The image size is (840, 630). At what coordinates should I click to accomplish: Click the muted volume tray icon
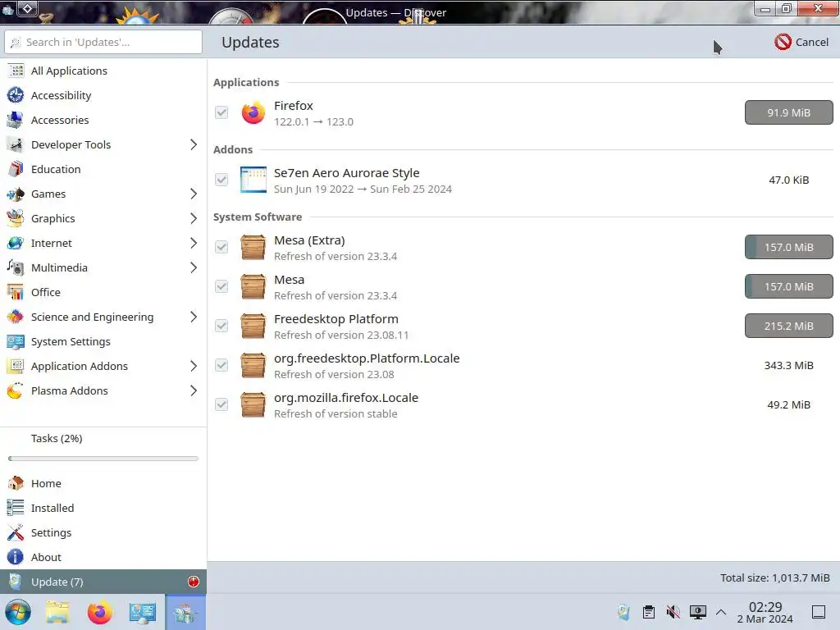673,612
